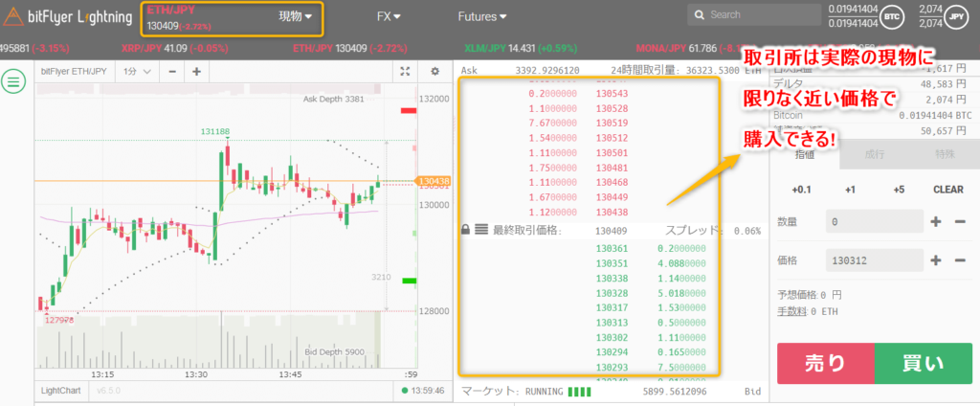
Task: Click the bitFlyer ETH/JPY chart label
Action: coord(75,71)
